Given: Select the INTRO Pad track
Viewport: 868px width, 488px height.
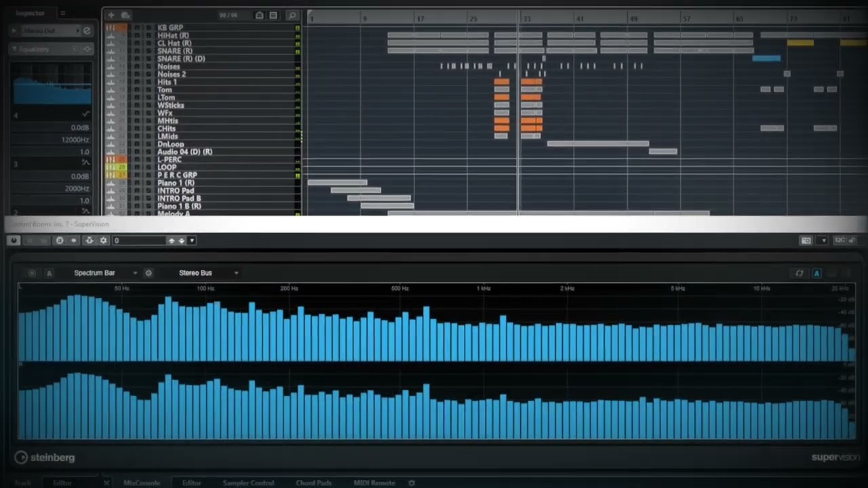Looking at the screenshot, I should coord(176,190).
